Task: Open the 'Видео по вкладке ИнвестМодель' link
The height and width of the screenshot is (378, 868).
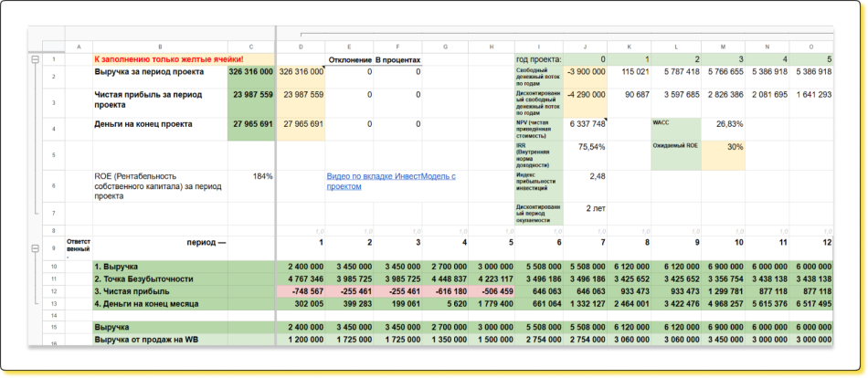Action: pos(391,181)
